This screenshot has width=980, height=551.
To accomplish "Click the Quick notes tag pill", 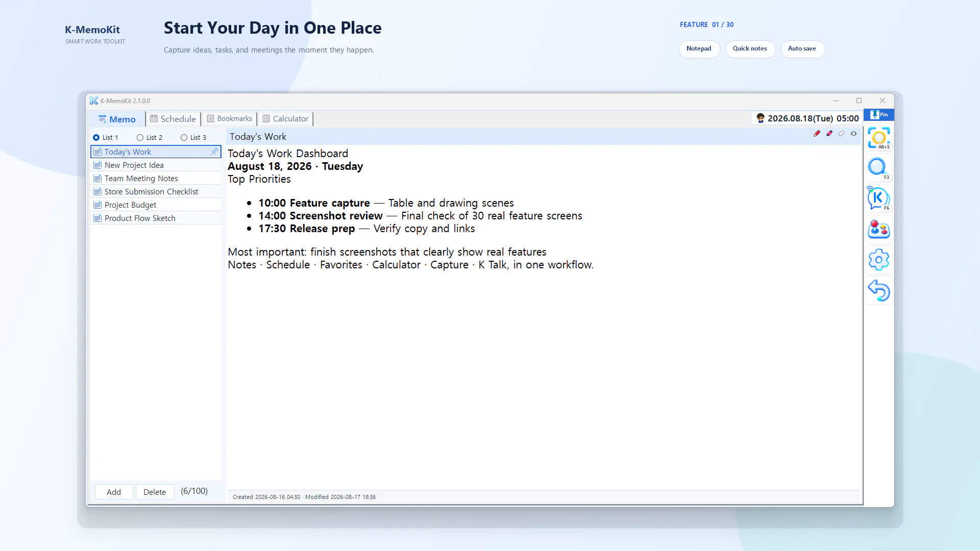I will click(x=750, y=49).
